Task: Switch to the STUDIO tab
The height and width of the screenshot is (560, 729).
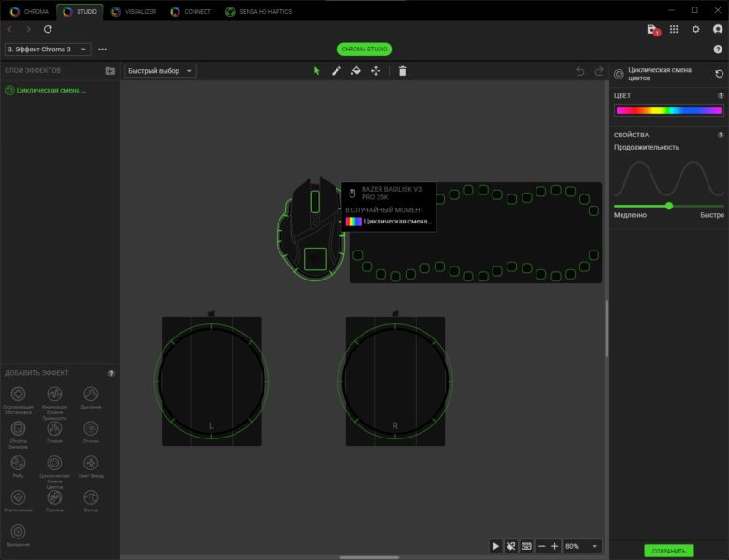Action: pos(80,11)
